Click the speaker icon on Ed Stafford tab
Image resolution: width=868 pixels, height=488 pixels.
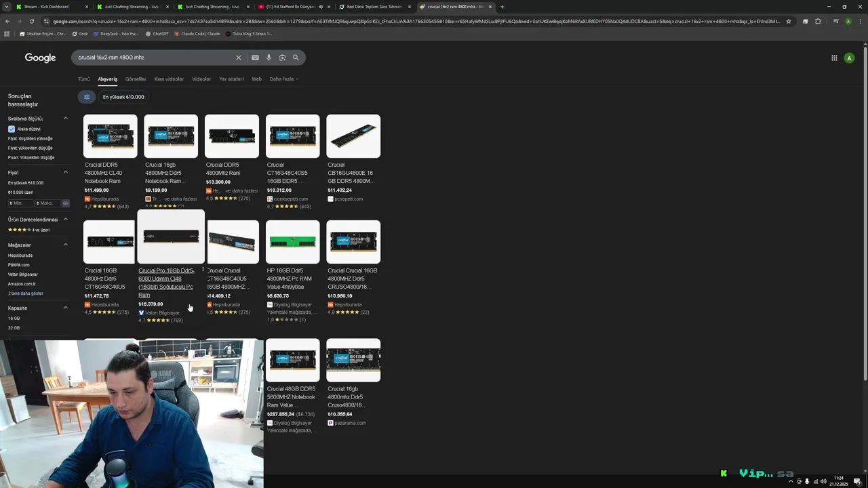pos(321,7)
